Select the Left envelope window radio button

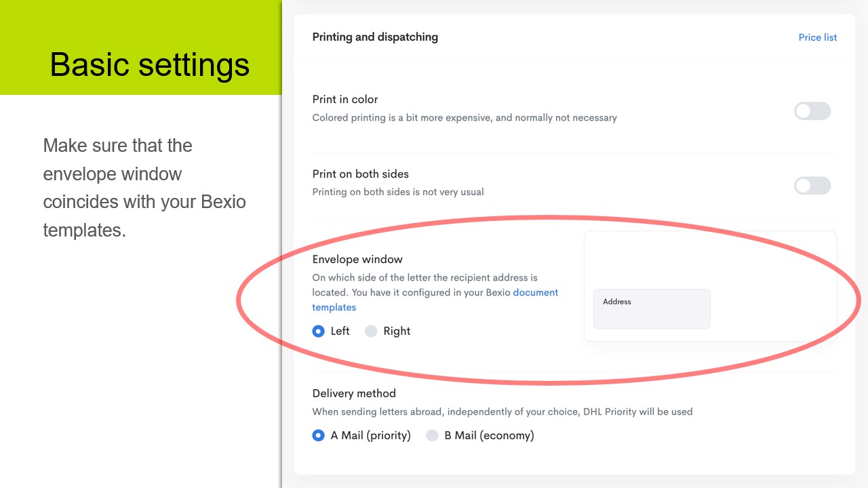(x=318, y=331)
